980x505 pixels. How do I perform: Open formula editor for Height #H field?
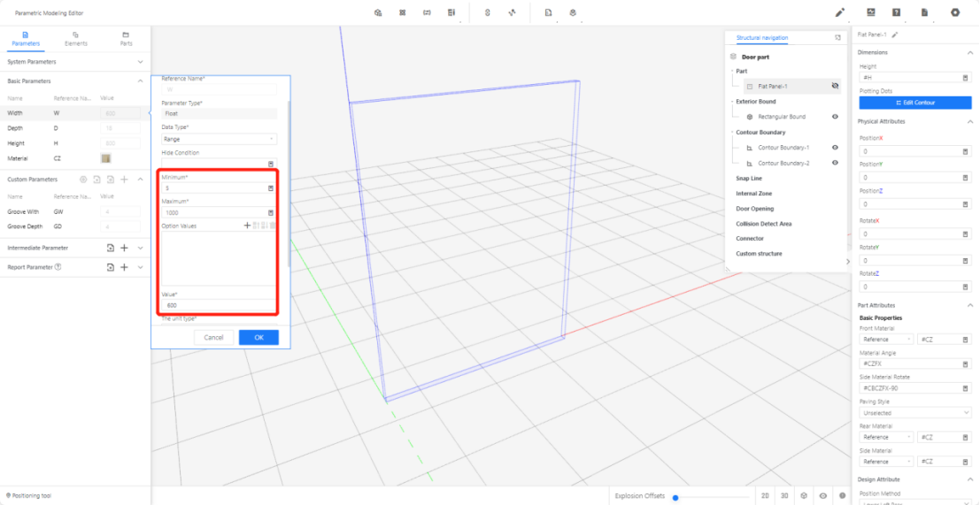click(965, 79)
